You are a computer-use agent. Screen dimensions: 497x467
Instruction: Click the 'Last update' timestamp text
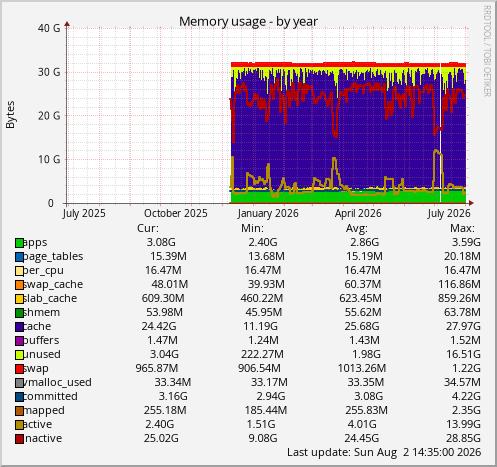coord(384,452)
